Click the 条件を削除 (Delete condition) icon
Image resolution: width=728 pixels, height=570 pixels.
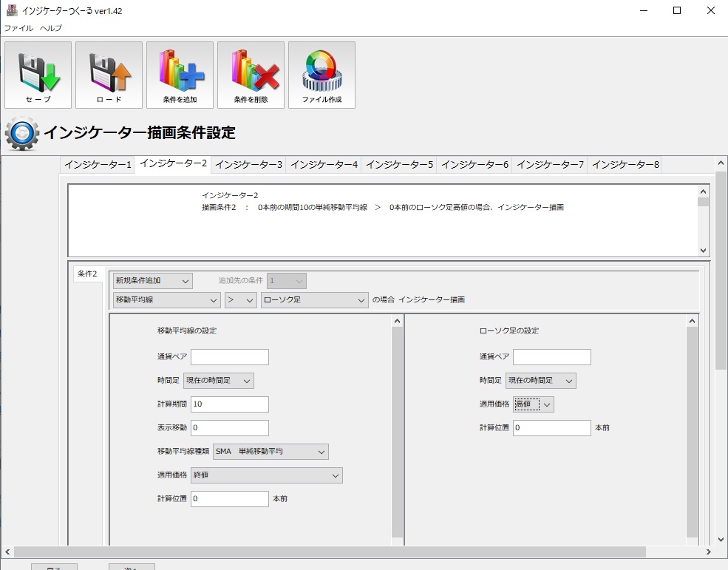(x=251, y=75)
